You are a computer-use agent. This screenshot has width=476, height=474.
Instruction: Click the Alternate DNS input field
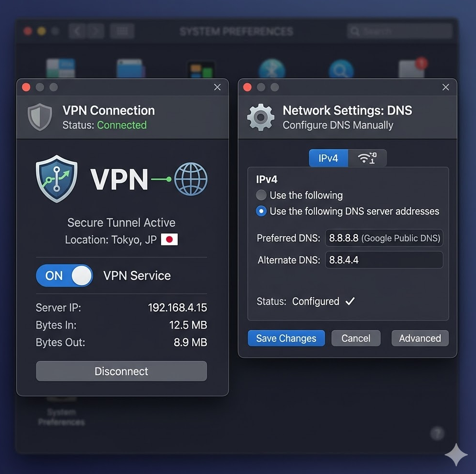tap(384, 260)
